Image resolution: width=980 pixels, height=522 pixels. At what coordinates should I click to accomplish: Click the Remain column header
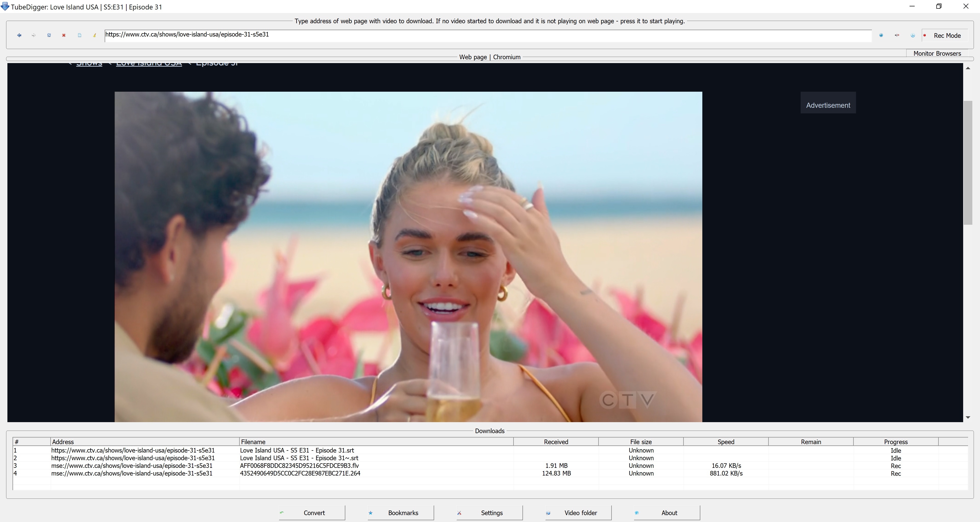tap(811, 442)
